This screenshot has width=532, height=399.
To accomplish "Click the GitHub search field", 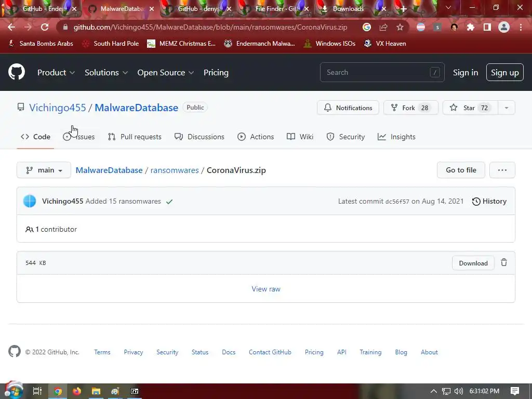I will [382, 72].
